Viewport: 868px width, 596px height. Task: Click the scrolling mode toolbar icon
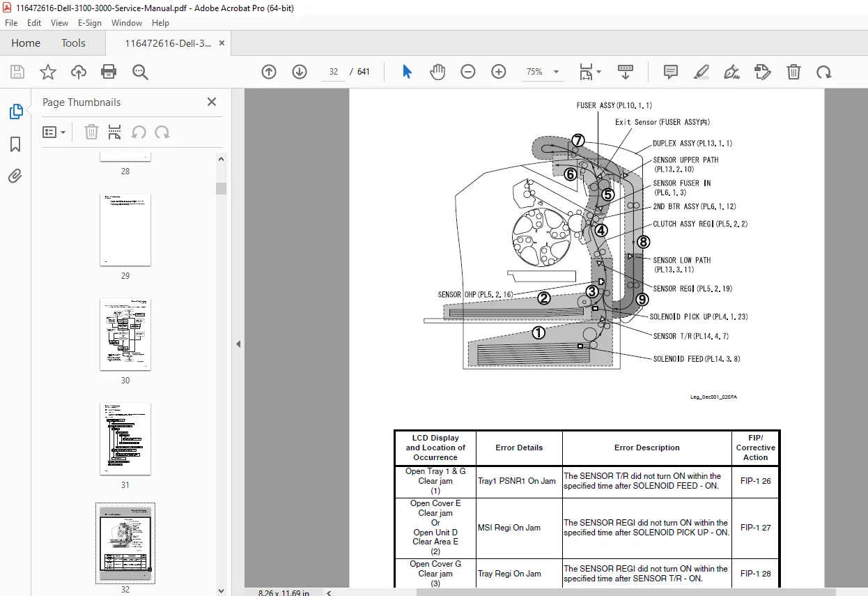tap(626, 72)
